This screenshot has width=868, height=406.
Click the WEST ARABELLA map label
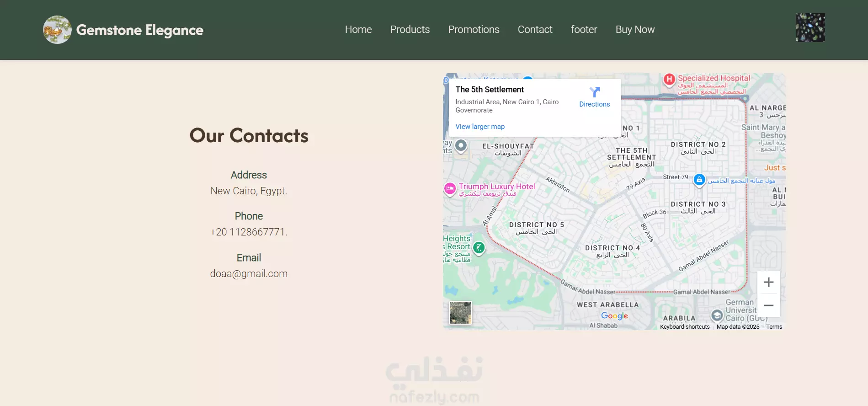point(607,305)
